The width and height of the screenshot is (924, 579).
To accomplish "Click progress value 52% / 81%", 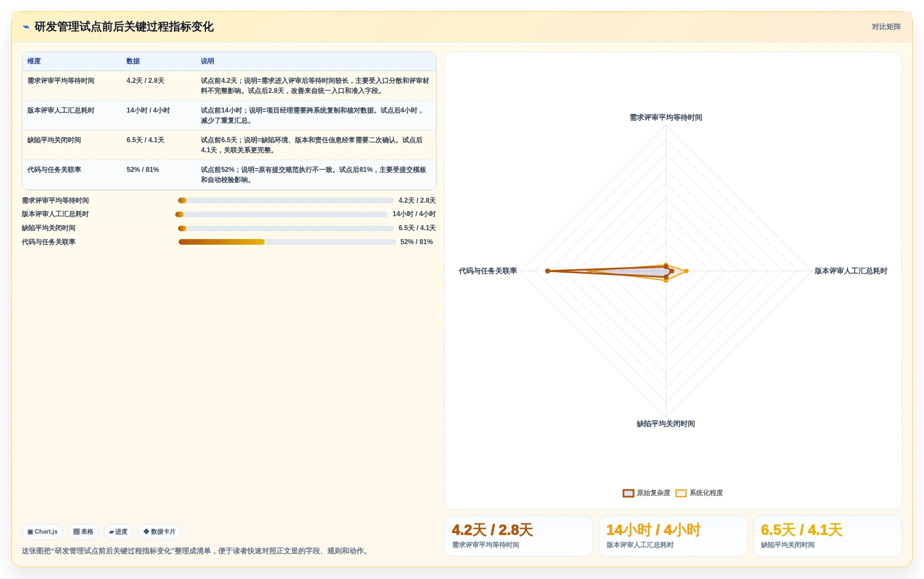I will pyautogui.click(x=417, y=242).
